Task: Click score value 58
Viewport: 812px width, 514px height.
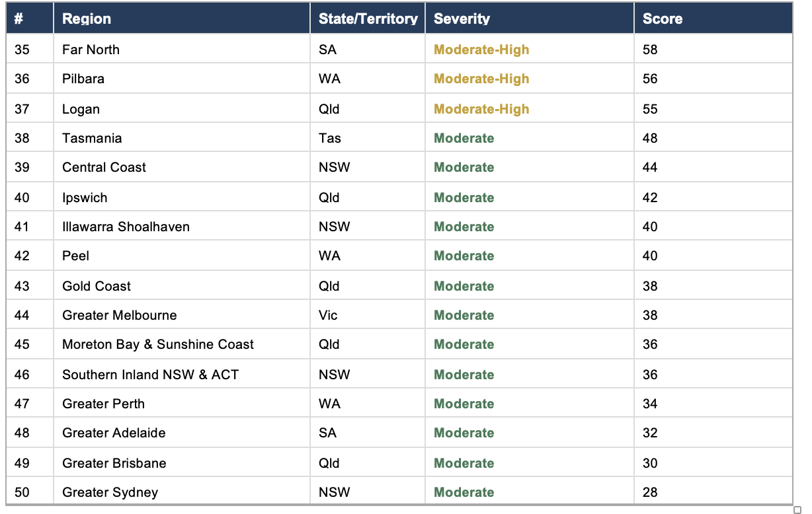Action: [x=650, y=50]
